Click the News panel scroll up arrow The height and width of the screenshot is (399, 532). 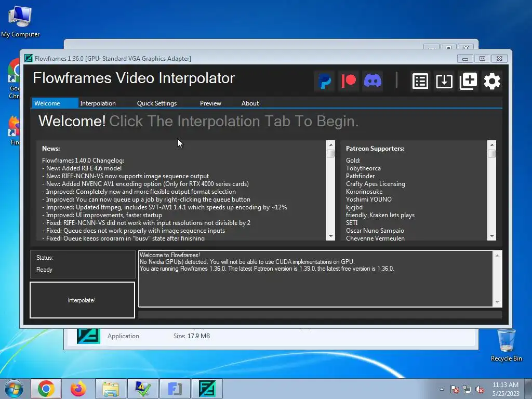(x=330, y=145)
